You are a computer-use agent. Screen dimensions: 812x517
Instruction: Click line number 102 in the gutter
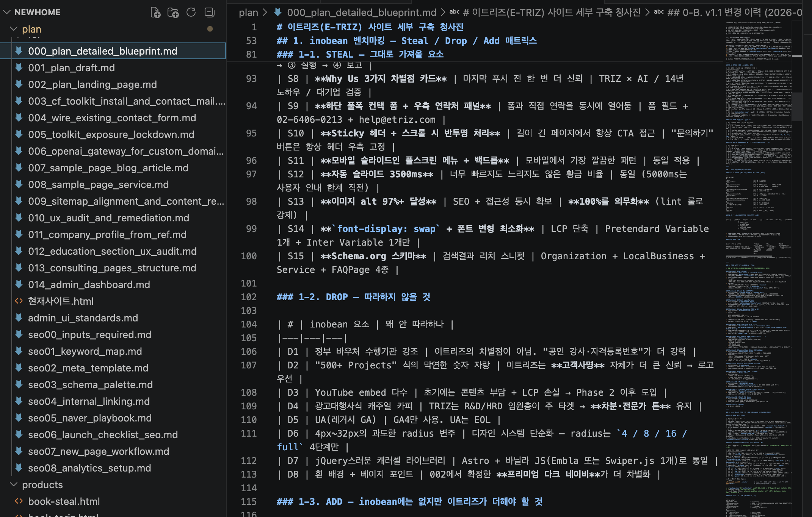pyautogui.click(x=249, y=297)
